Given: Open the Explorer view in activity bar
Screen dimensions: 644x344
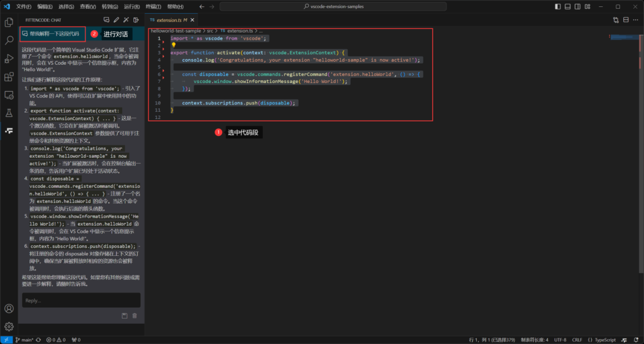Looking at the screenshot, I should 9,22.
